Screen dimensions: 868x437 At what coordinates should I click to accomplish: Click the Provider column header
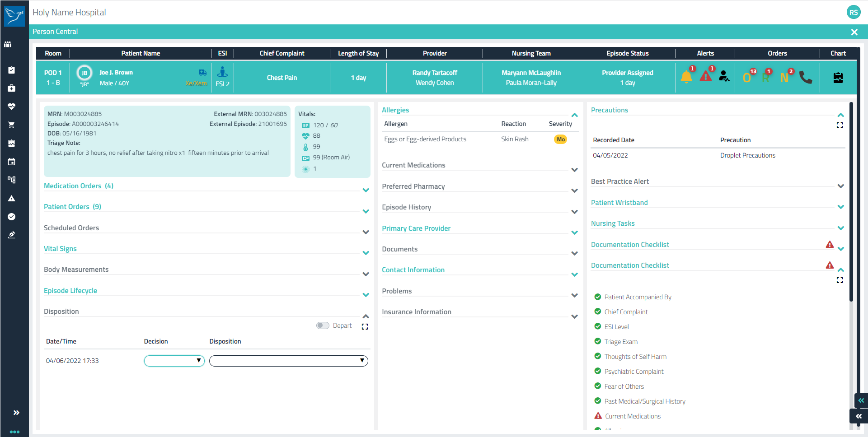click(x=435, y=53)
